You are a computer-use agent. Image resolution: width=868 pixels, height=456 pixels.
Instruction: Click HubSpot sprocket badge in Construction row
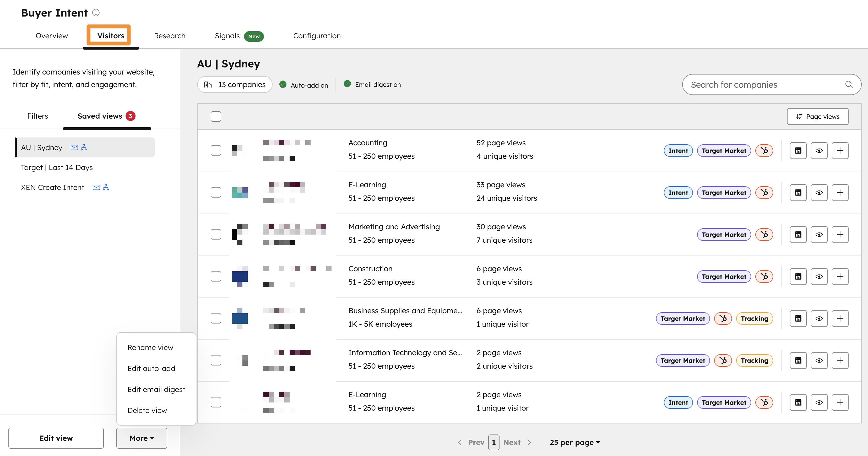(x=764, y=277)
